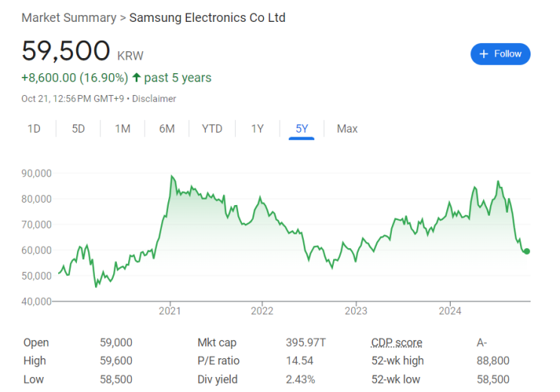Select the 1D time range tab
The width and height of the screenshot is (560, 392).
click(34, 129)
